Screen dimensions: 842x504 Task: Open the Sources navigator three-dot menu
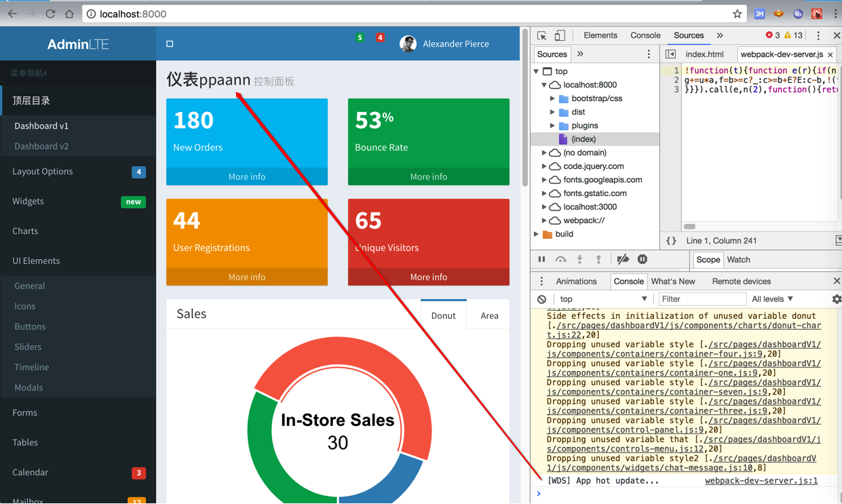click(649, 54)
